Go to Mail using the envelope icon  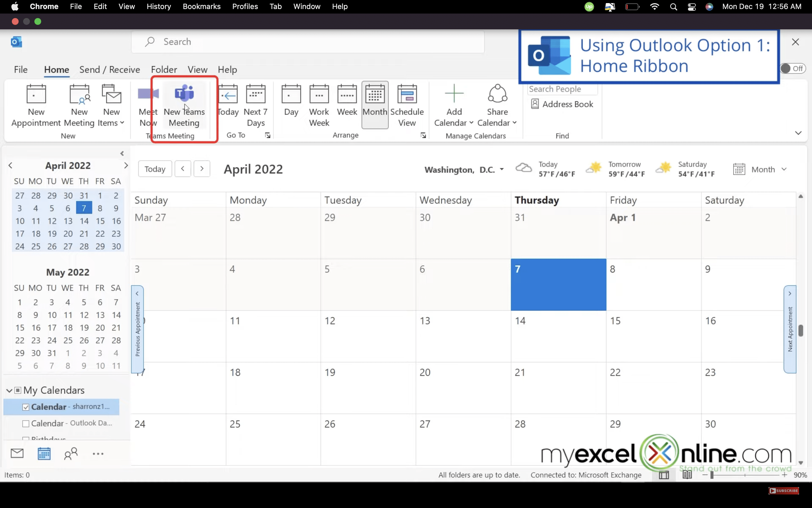17,454
